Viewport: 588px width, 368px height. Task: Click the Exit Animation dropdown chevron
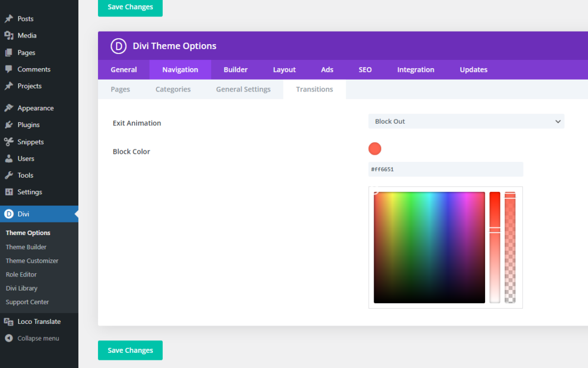pos(558,121)
